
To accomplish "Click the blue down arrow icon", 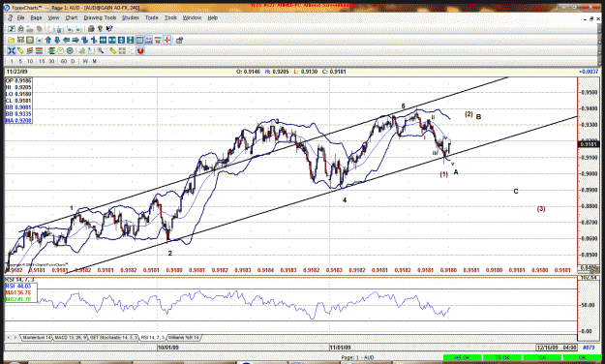I will (57, 40).
